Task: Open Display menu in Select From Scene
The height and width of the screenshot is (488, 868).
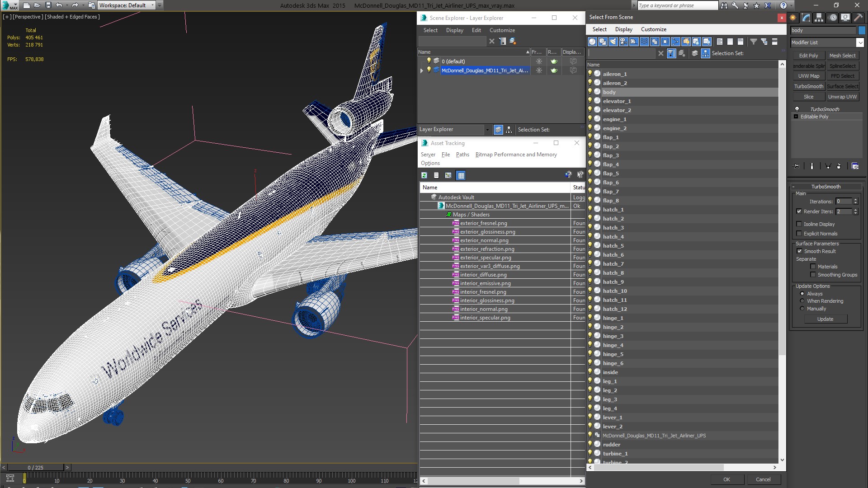Action: [623, 29]
